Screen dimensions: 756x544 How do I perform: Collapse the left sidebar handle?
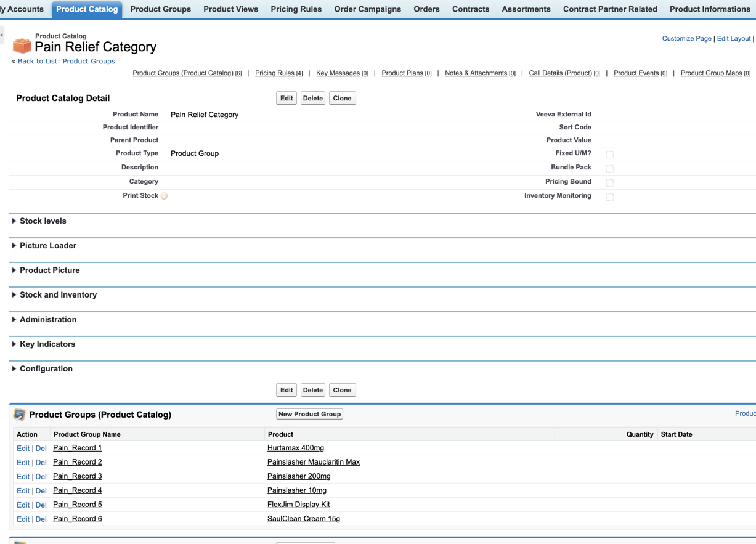click(2, 35)
